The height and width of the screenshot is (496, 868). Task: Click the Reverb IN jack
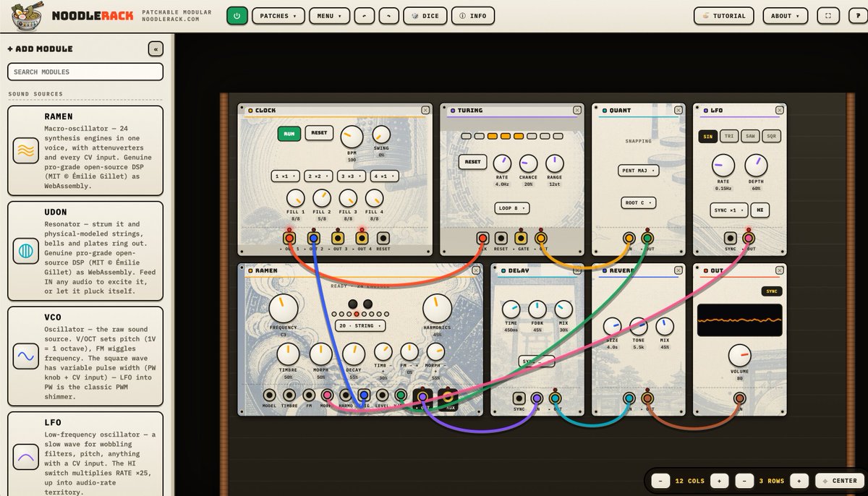(x=629, y=398)
